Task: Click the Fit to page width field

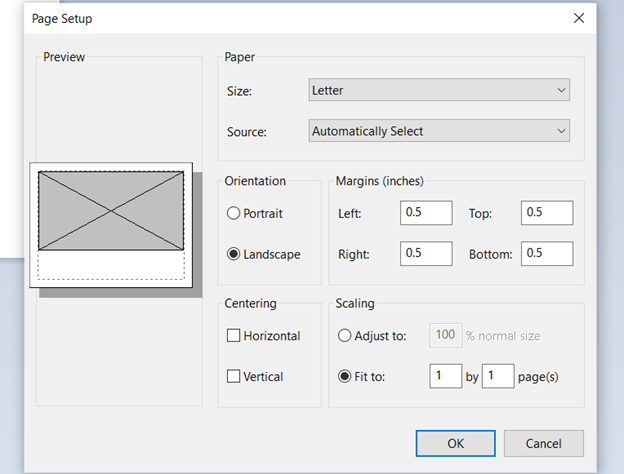Action: (x=445, y=376)
